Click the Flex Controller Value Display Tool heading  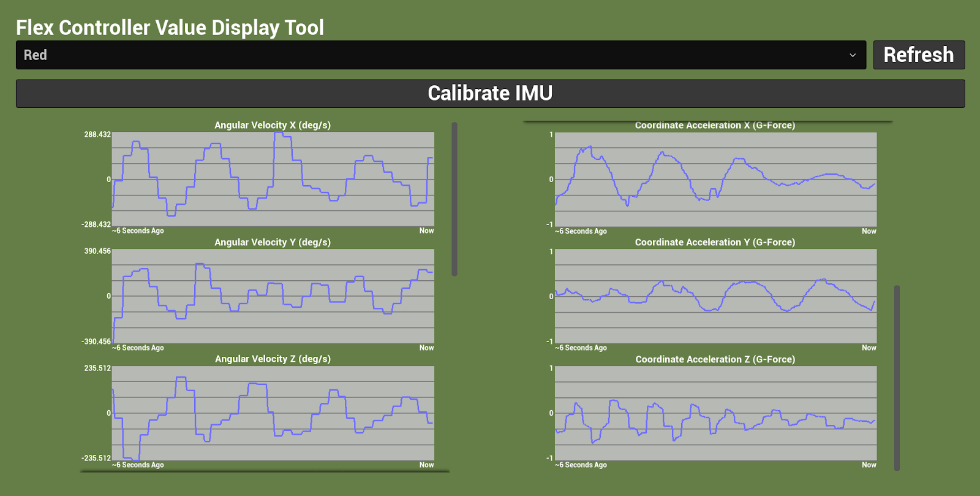pos(170,28)
